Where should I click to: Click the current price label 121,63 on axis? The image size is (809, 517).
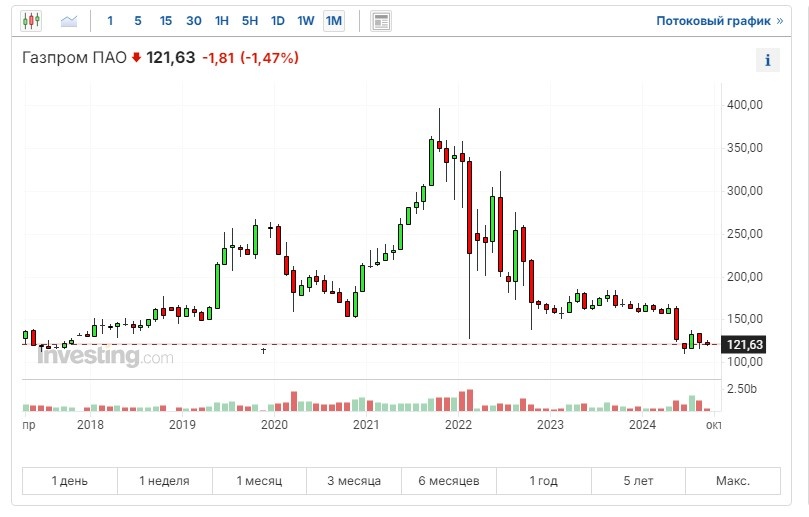(x=745, y=345)
